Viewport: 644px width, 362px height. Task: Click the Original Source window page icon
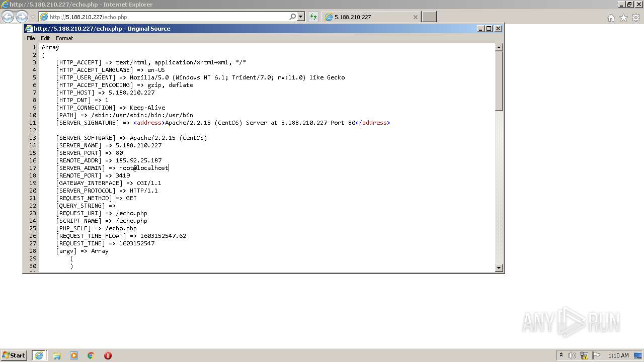(x=29, y=29)
